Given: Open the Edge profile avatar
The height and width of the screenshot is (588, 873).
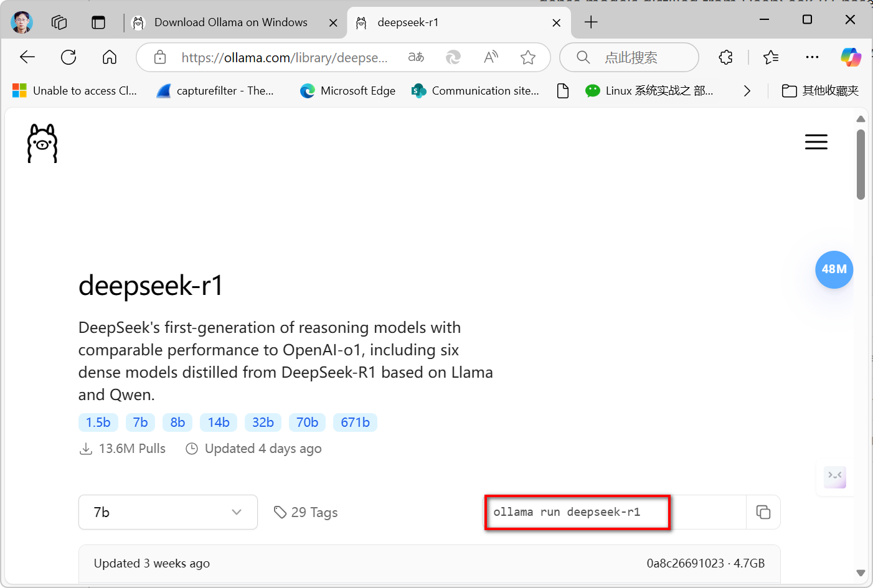Looking at the screenshot, I should [22, 22].
